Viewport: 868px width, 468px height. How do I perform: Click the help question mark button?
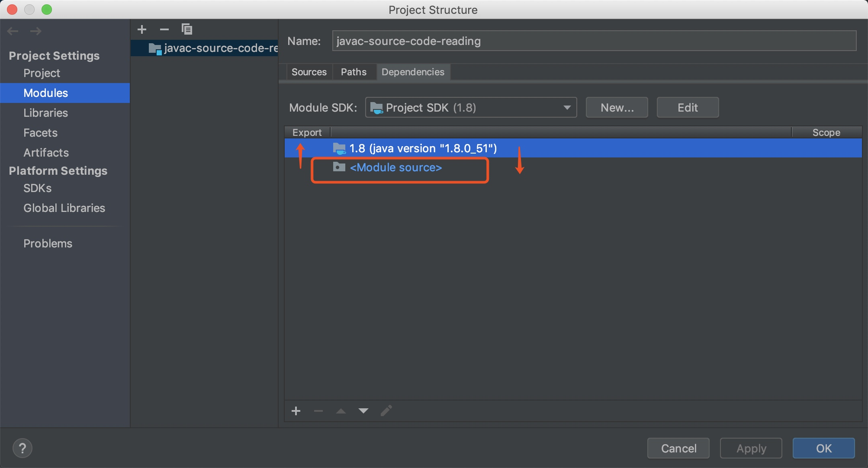(23, 448)
